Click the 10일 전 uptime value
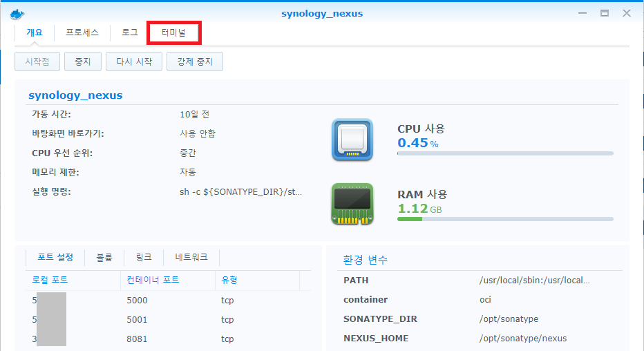 (194, 115)
